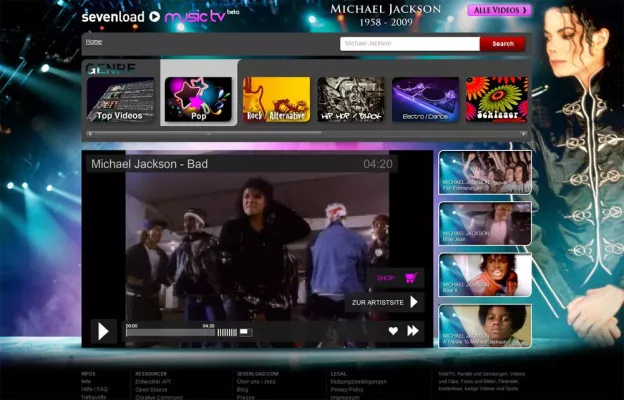Viewport: 624px width, 400px height.
Task: Open the Billie Jean video thumbnail
Action: point(485,223)
